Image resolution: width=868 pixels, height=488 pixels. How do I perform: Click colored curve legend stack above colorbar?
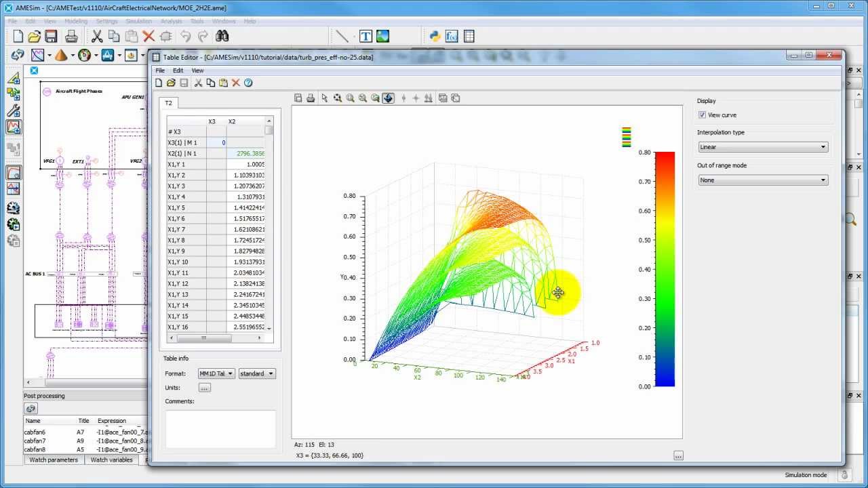pyautogui.click(x=627, y=137)
